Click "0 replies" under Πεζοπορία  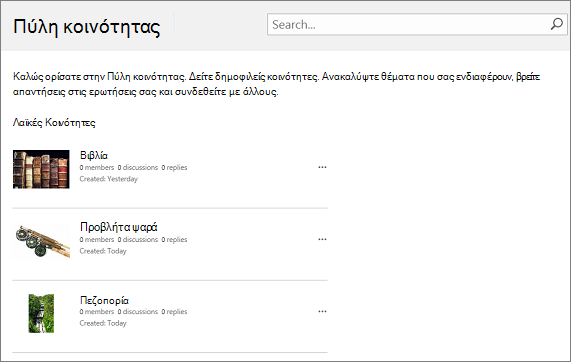pos(174,312)
